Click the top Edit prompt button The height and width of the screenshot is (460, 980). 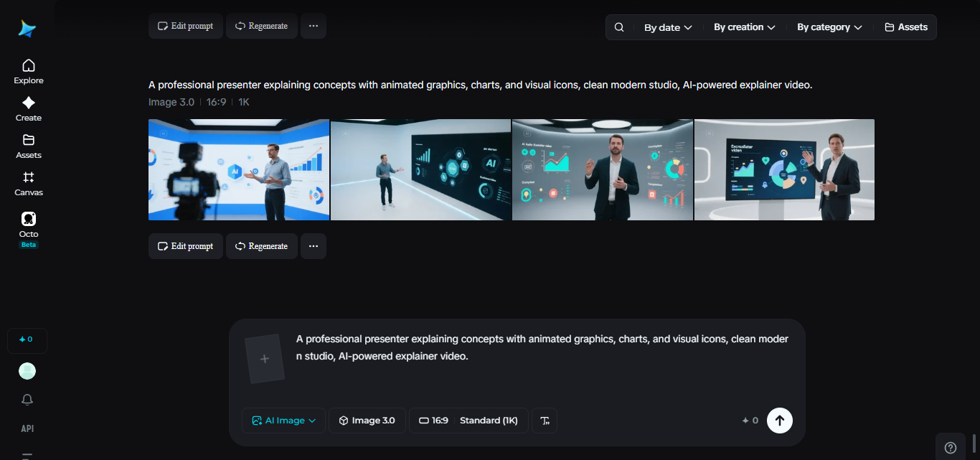tap(186, 26)
